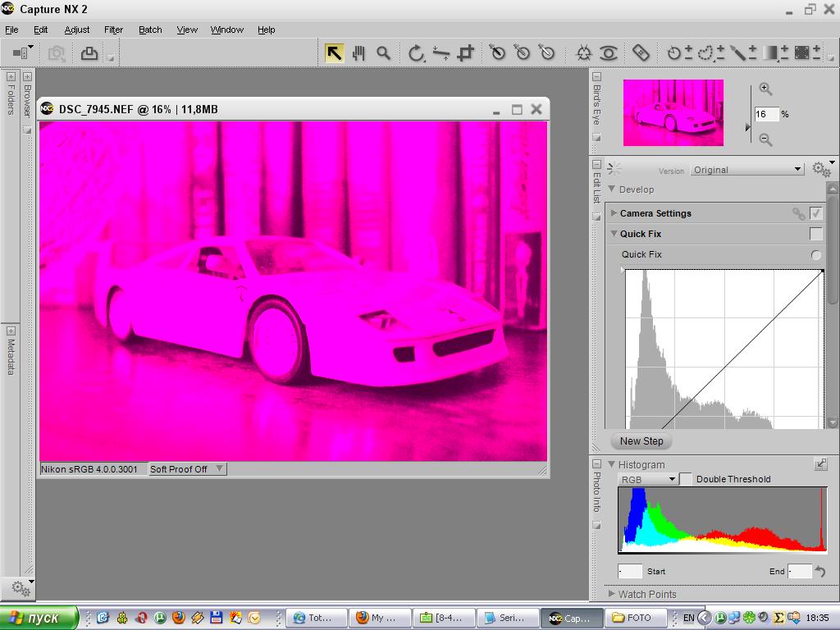Viewport: 840px width, 630px height.
Task: Enable the Quick Fix step checkbox
Action: click(815, 234)
